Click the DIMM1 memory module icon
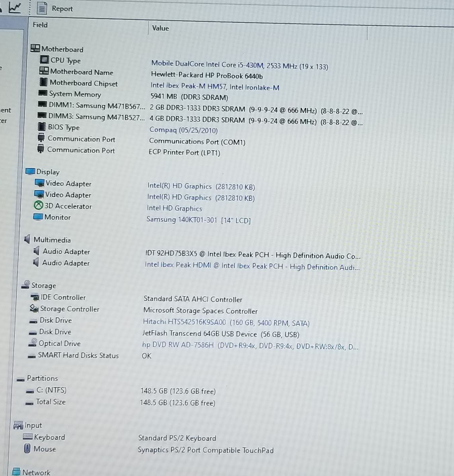This screenshot has width=454, height=476. tap(42, 104)
